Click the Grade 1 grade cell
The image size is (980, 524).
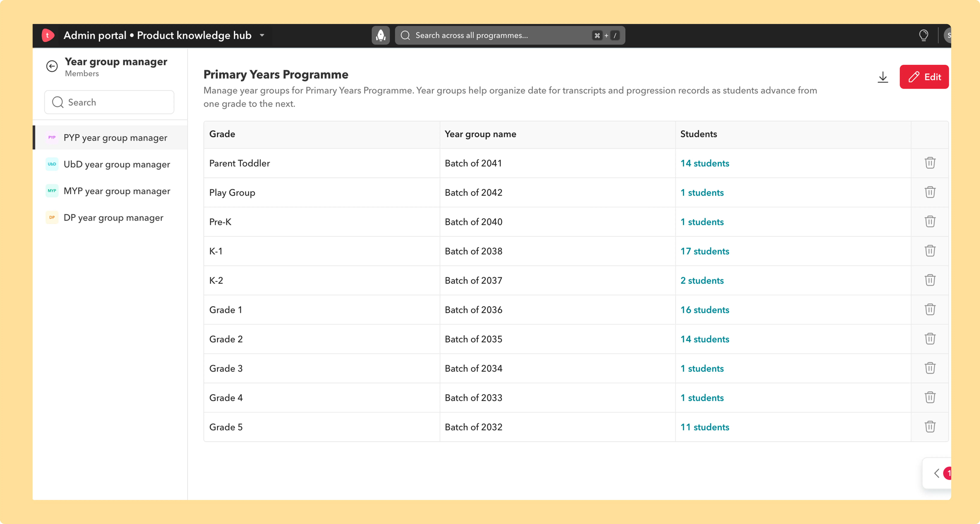[322, 310]
